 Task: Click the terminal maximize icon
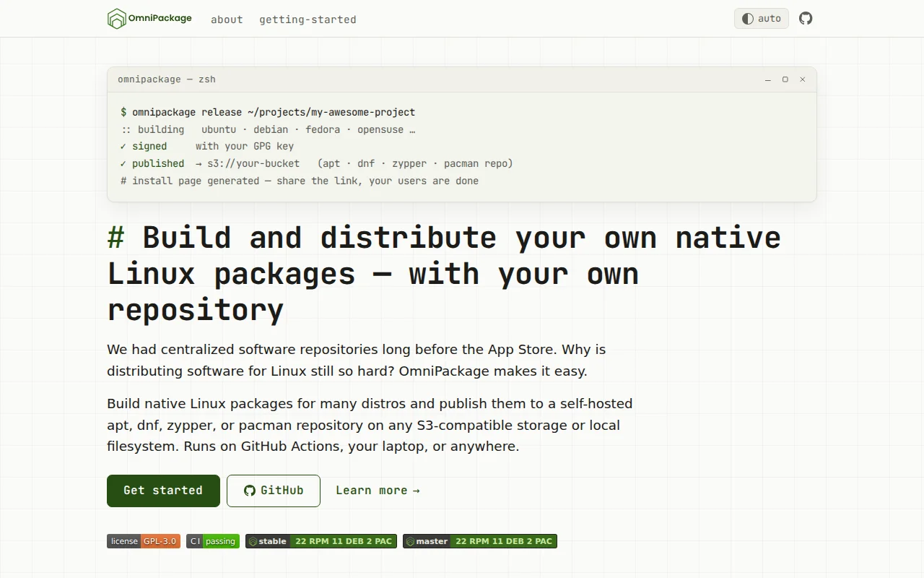pyautogui.click(x=785, y=79)
